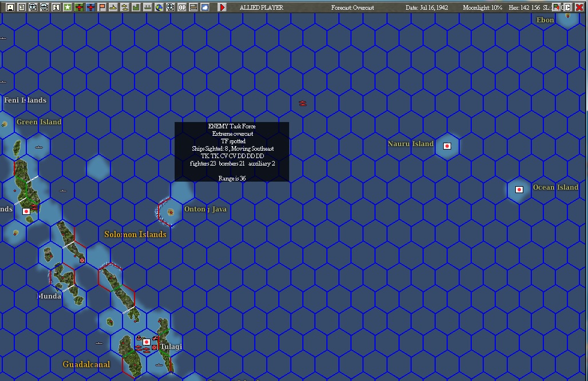This screenshot has width=588, height=381.
Task: Click the 'Ebon' map label
Action: point(545,20)
